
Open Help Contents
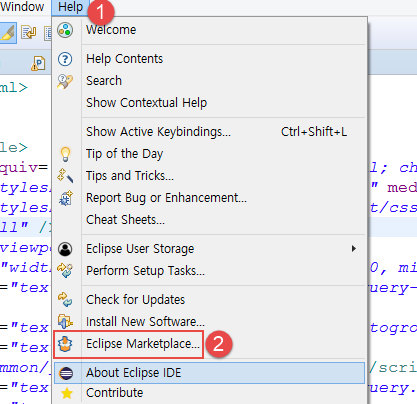click(x=210, y=59)
